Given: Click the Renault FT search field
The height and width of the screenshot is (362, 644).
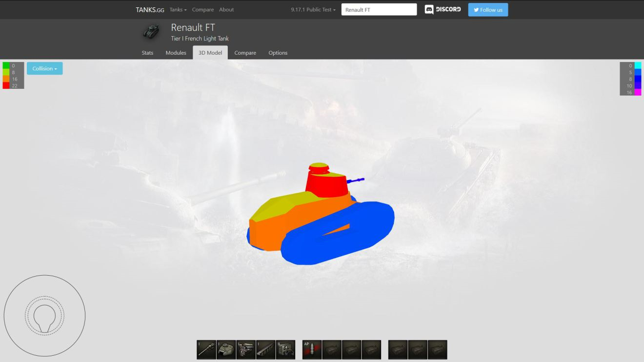Looking at the screenshot, I should pos(379,10).
